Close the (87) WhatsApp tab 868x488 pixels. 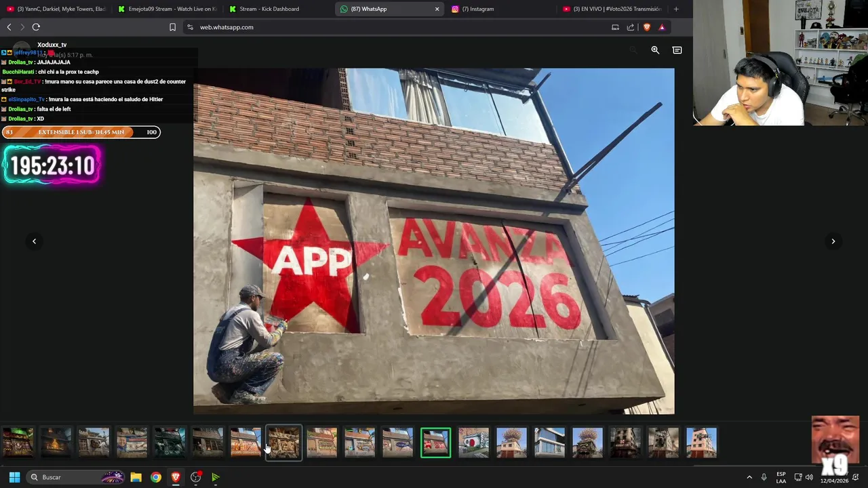coord(437,9)
